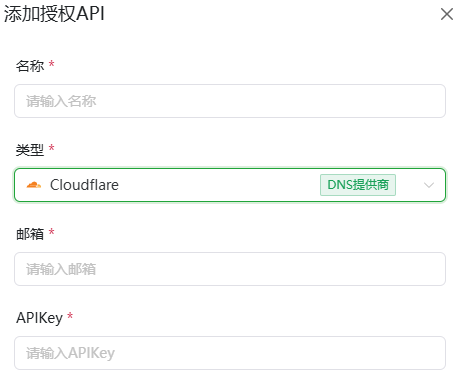
Task: Click the 邮箱 field label
Action: click(30, 234)
